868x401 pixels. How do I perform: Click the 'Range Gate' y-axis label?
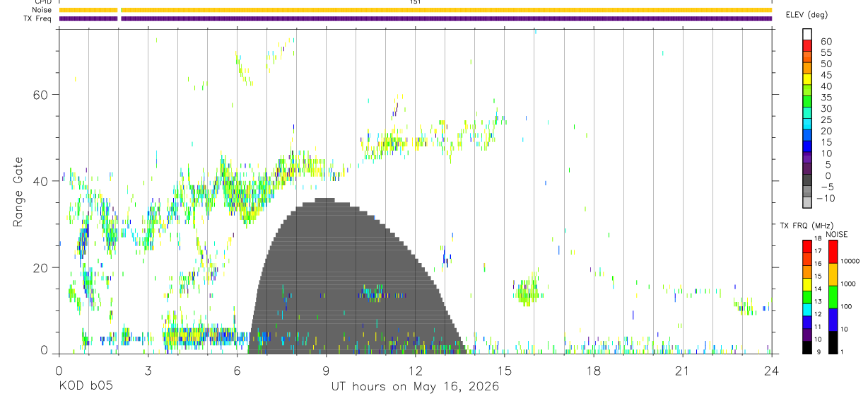pos(18,192)
